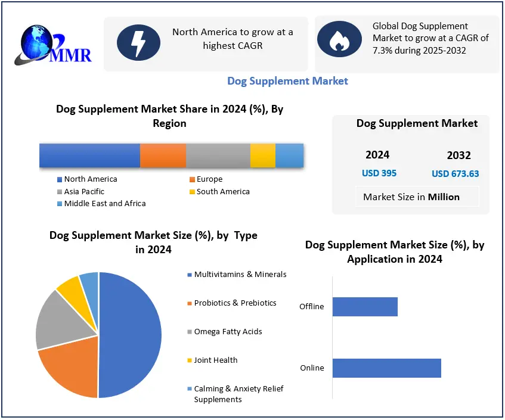Click the South America yellow bar segment

(262, 155)
